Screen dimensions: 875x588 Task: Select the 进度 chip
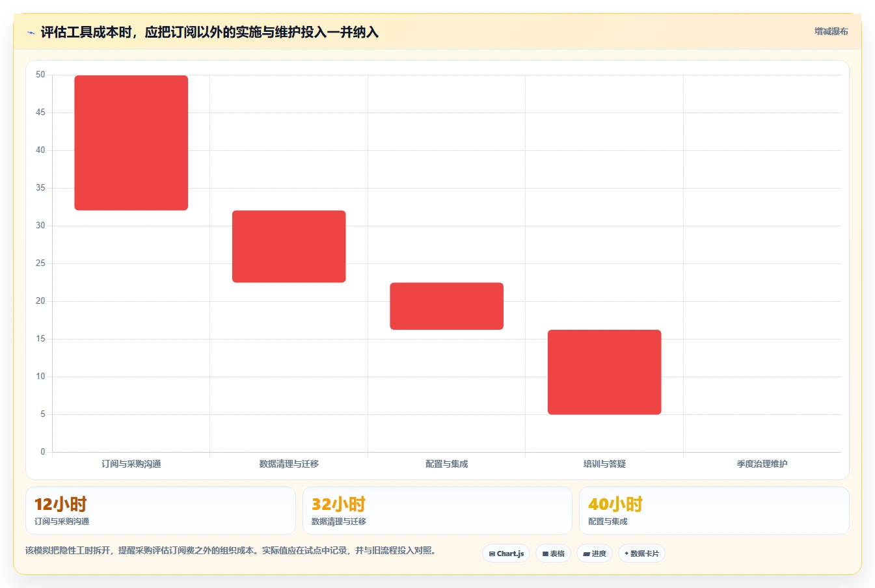pyautogui.click(x=595, y=554)
